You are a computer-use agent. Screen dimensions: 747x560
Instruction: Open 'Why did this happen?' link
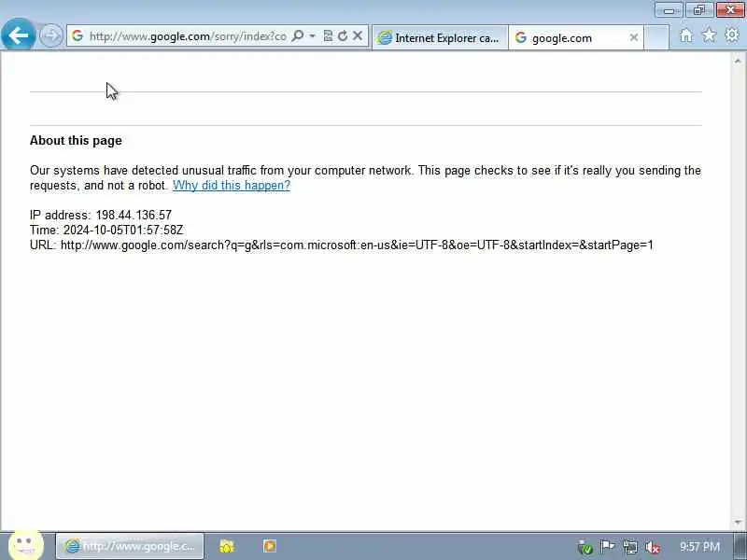click(231, 185)
